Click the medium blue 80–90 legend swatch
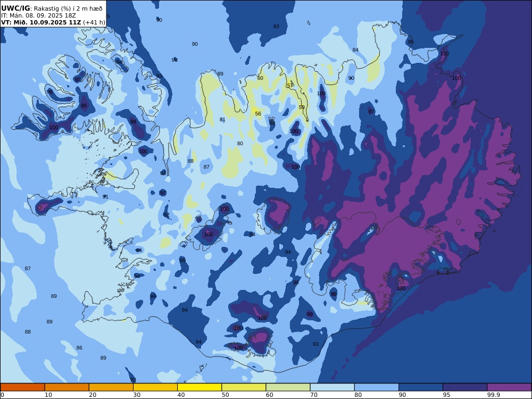Image resolution: width=532 pixels, height=399 pixels. [x=377, y=387]
